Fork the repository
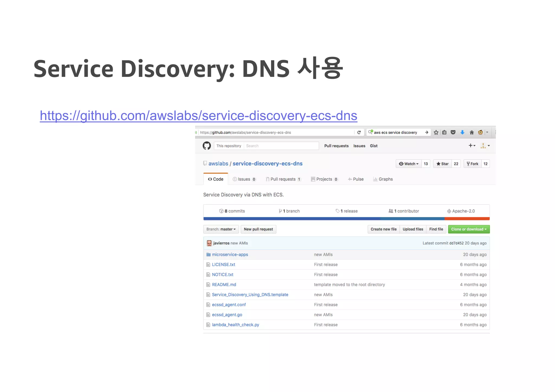The image size is (555, 392). click(x=473, y=164)
